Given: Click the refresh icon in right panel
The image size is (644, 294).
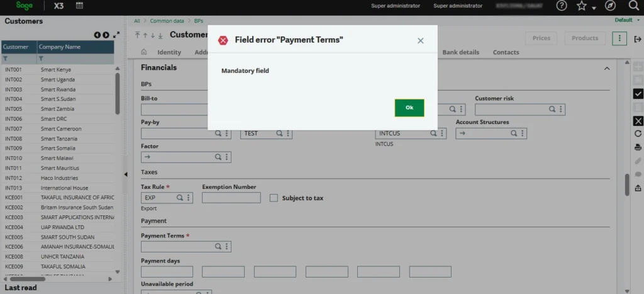Looking at the screenshot, I should pos(638,133).
